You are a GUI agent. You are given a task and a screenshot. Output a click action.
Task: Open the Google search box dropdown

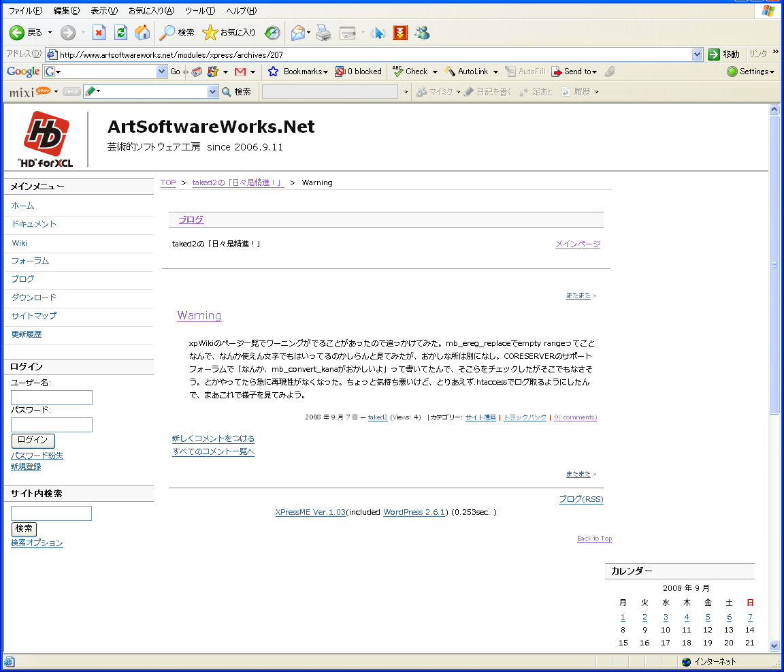click(161, 71)
